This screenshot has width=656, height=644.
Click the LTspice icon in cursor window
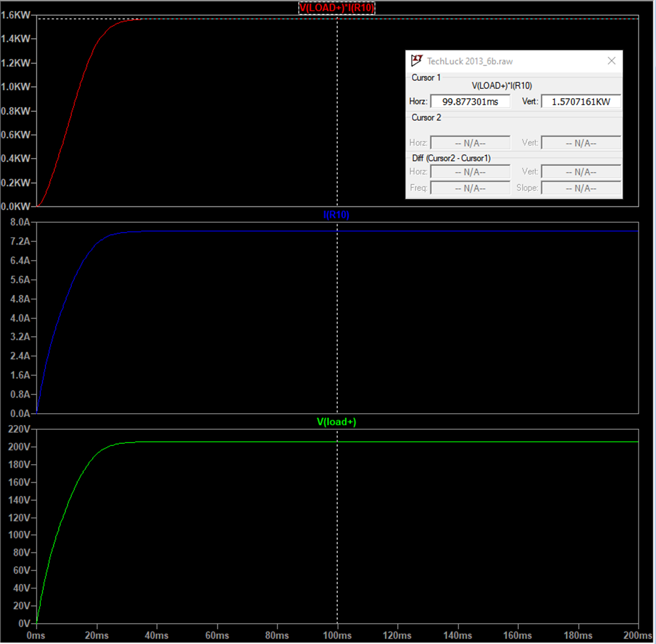417,61
